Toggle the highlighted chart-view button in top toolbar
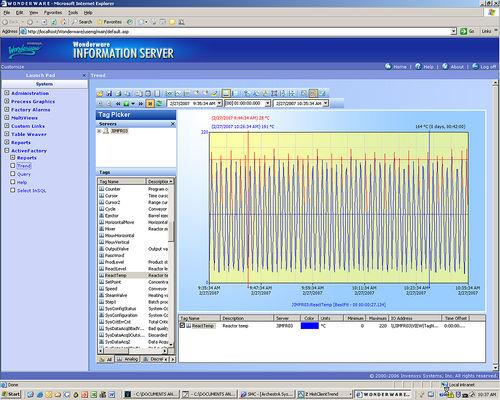Image resolution: width=500 pixels, height=400 pixels. (x=226, y=93)
